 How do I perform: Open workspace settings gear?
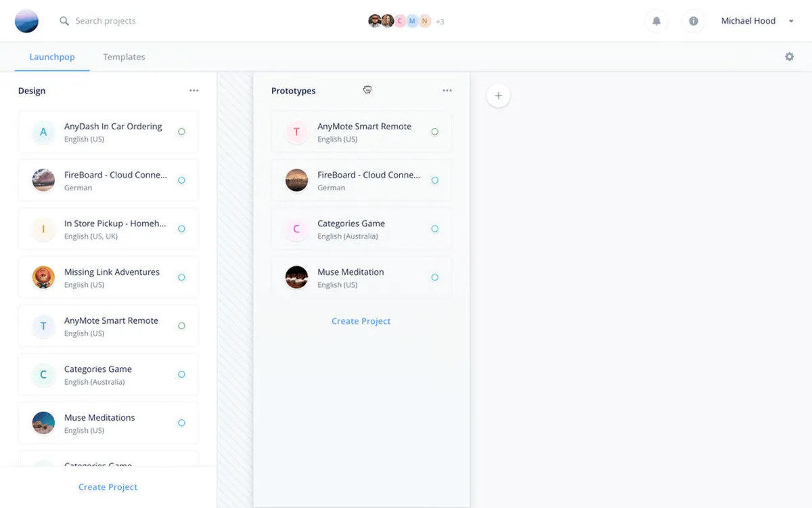click(789, 57)
